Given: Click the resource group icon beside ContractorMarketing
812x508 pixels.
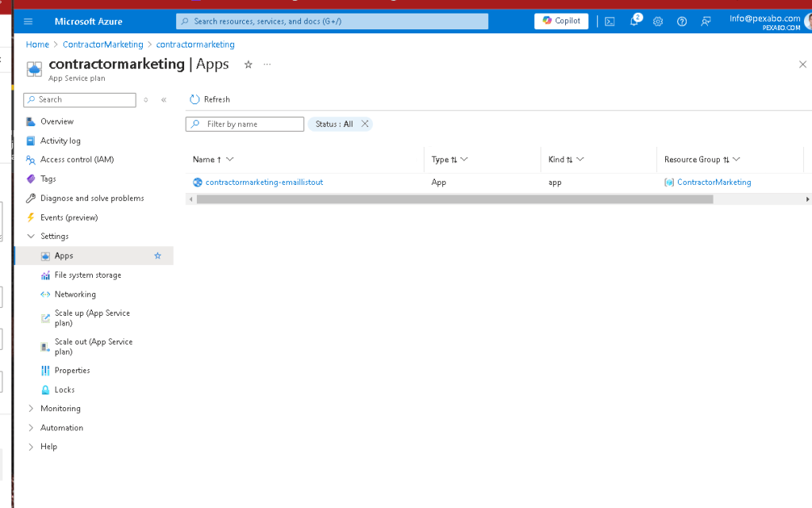Looking at the screenshot, I should tap(669, 183).
